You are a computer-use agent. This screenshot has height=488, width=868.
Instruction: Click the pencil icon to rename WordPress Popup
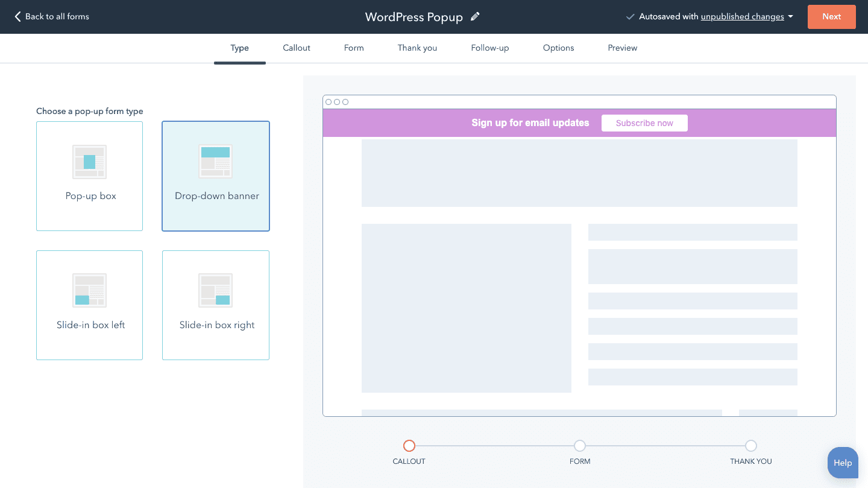point(475,17)
